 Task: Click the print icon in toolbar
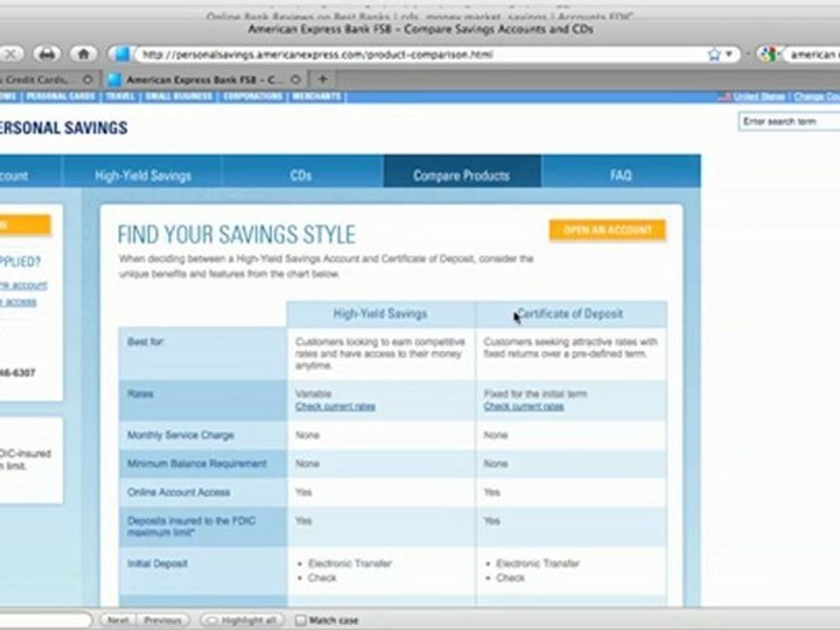click(47, 54)
